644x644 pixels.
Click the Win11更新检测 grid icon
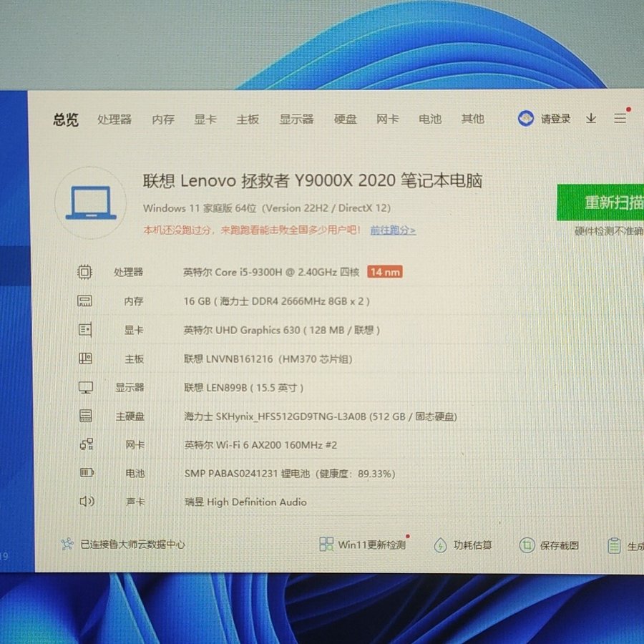[x=326, y=545]
